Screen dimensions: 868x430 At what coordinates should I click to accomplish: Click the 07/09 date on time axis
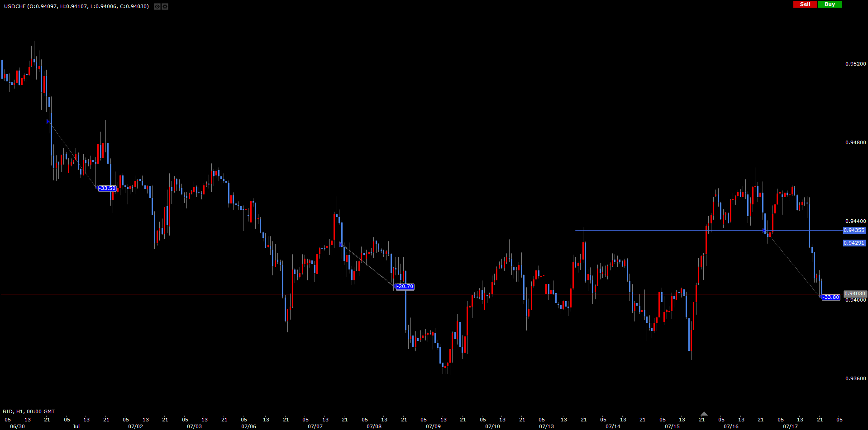click(433, 426)
